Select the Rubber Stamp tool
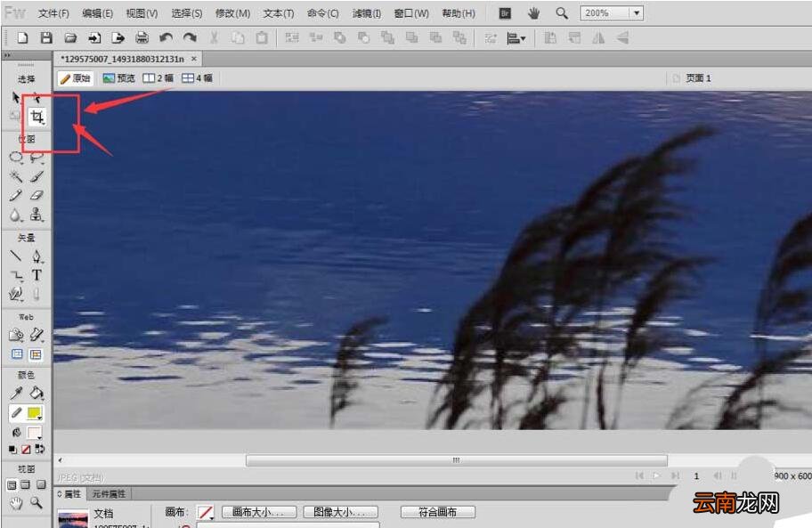812x528 pixels. coord(37,215)
